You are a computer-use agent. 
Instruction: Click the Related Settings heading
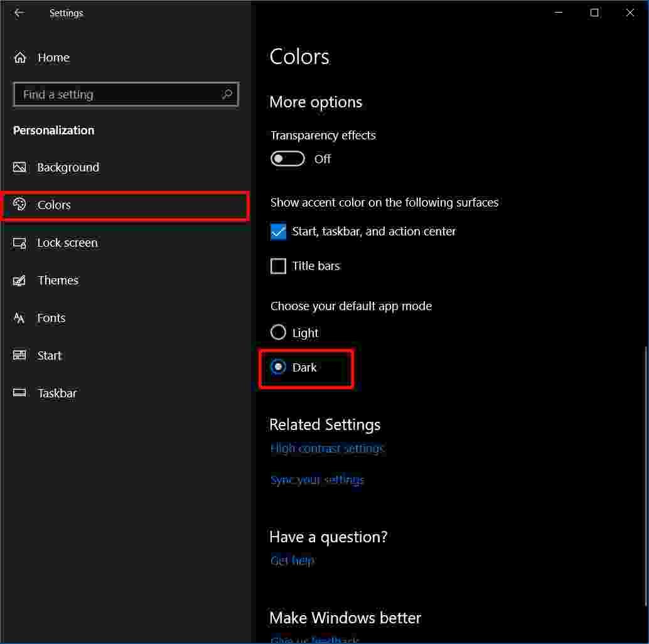[x=325, y=425]
